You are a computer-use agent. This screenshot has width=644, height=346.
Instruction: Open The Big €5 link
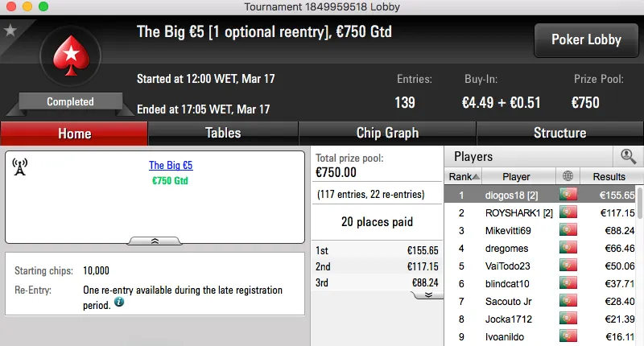(171, 166)
